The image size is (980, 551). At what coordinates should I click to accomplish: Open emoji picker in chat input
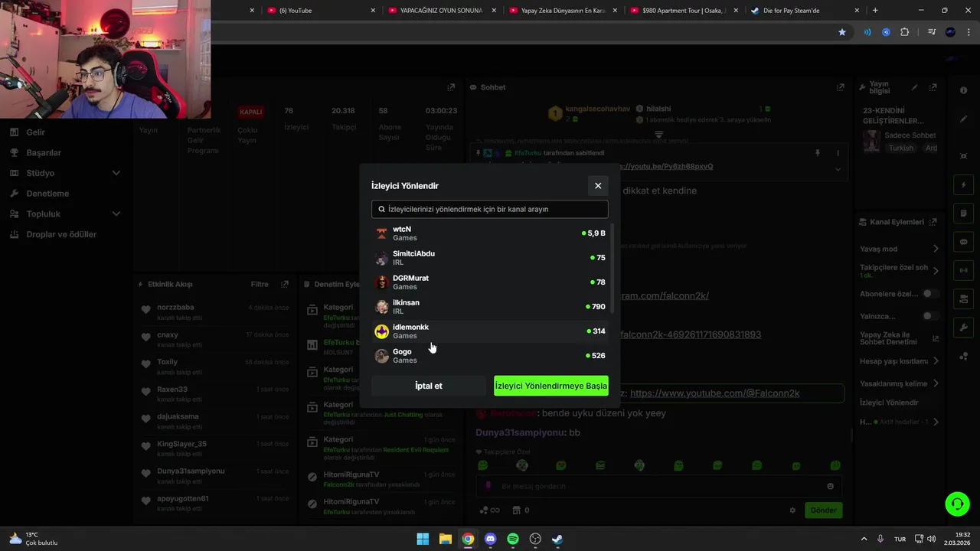(830, 486)
